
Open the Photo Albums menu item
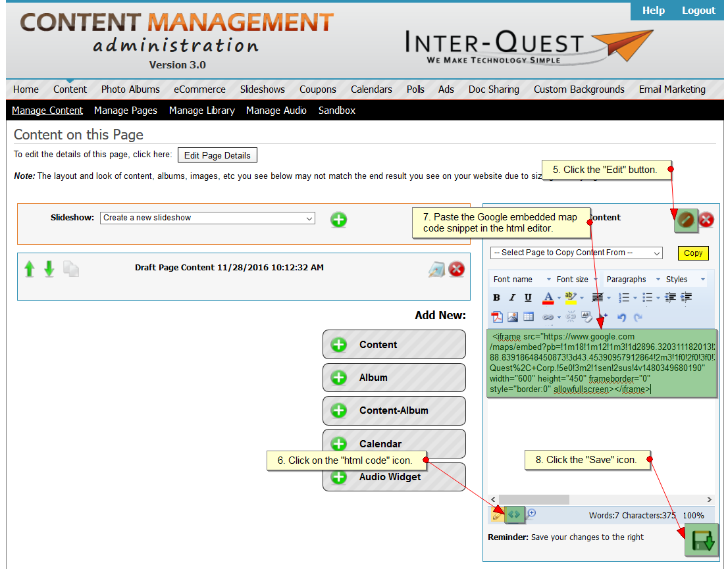(130, 89)
